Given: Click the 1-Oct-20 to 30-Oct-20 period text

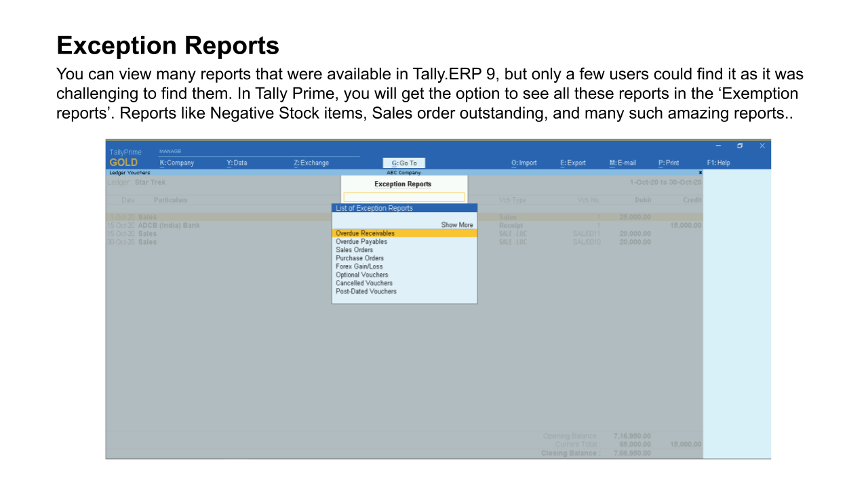Looking at the screenshot, I should pyautogui.click(x=665, y=182).
